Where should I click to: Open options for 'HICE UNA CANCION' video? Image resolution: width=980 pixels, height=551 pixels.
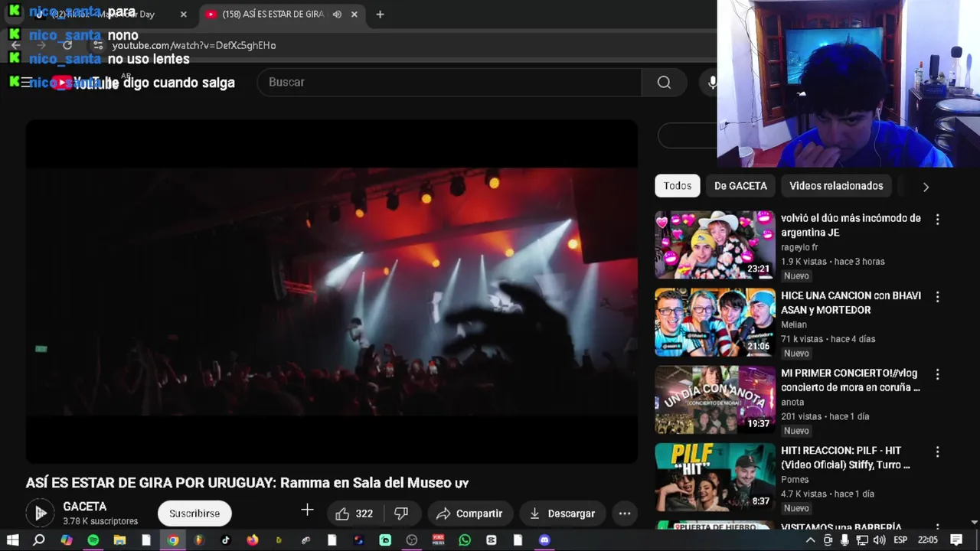click(x=937, y=297)
